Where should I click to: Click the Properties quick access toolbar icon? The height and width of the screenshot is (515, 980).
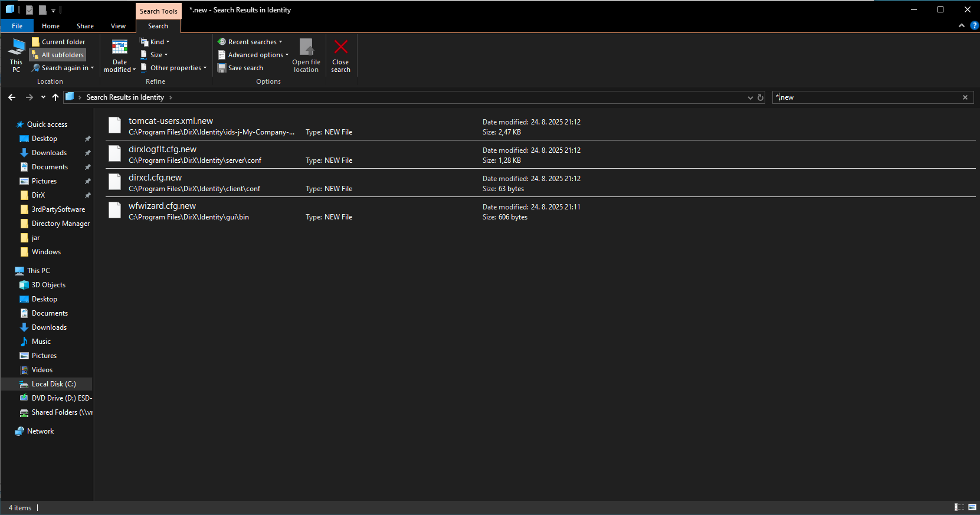click(x=30, y=10)
